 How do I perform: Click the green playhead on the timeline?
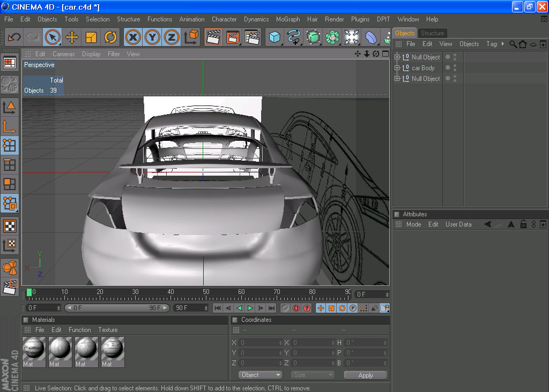29,292
